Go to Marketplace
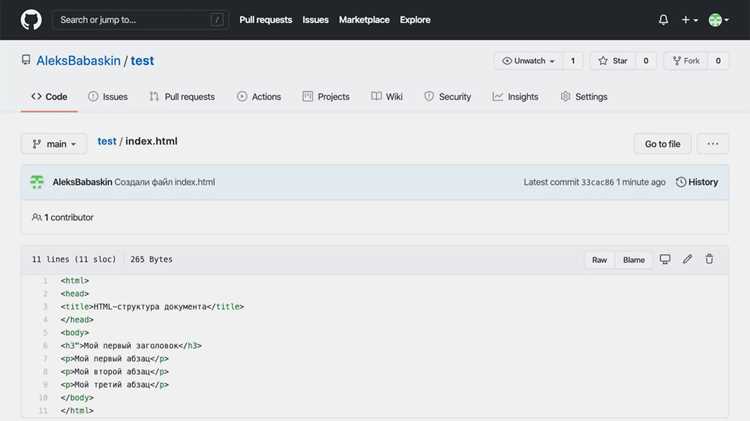 point(364,20)
